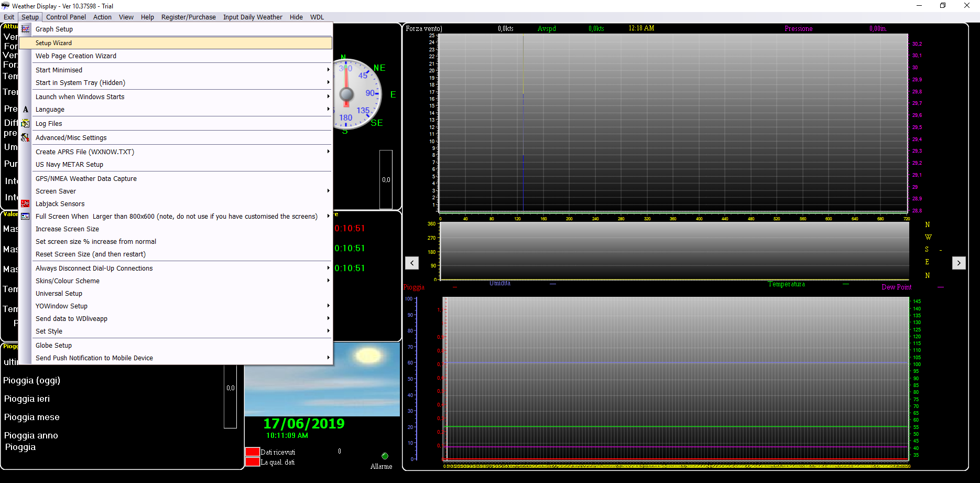
Task: Expand Screen Saver submenu
Action: (x=329, y=191)
